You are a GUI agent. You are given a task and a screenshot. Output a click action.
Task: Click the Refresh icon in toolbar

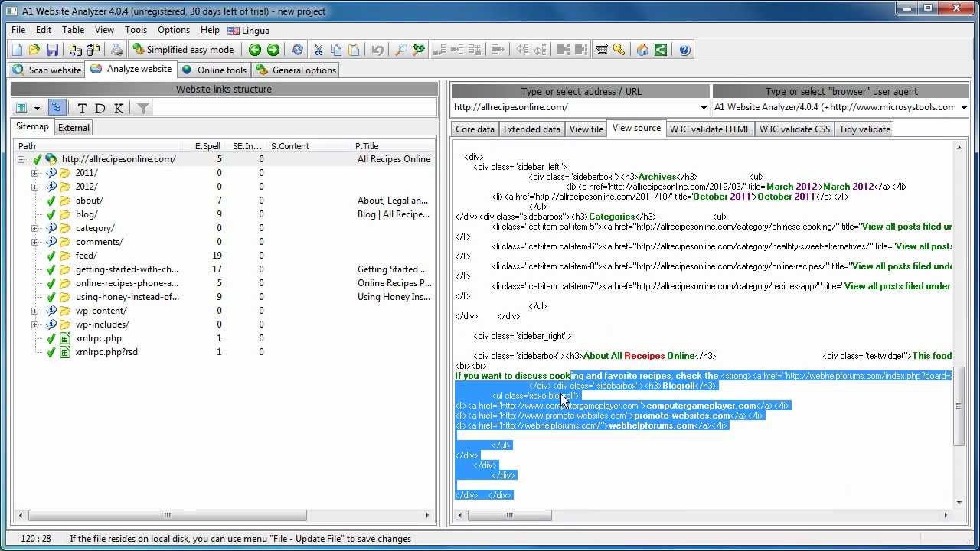pos(297,50)
